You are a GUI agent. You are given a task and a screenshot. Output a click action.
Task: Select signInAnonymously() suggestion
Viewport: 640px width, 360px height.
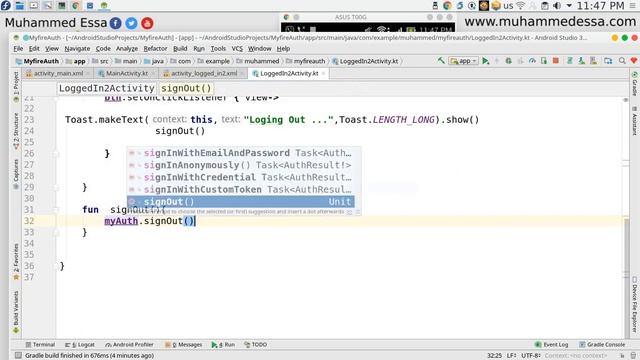point(240,165)
